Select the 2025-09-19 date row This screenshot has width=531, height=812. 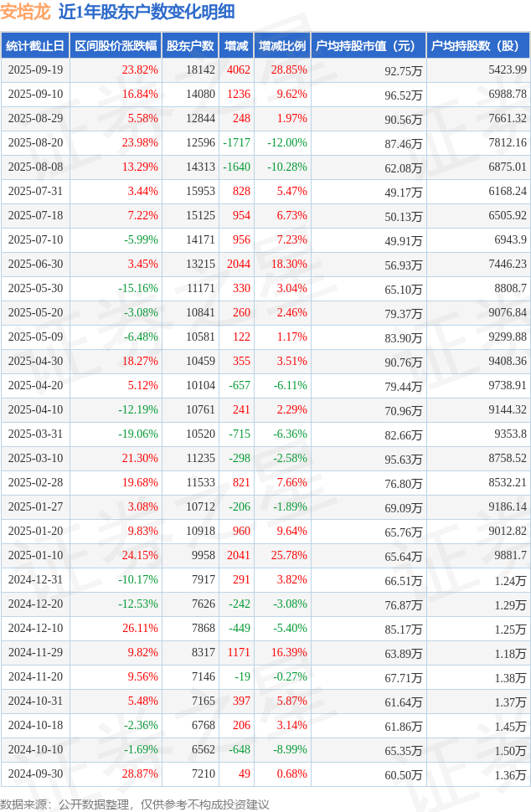pyautogui.click(x=34, y=70)
